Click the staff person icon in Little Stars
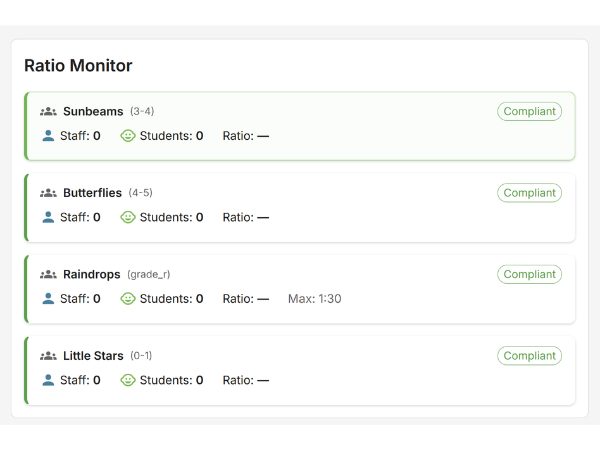600x450 pixels. click(x=48, y=380)
